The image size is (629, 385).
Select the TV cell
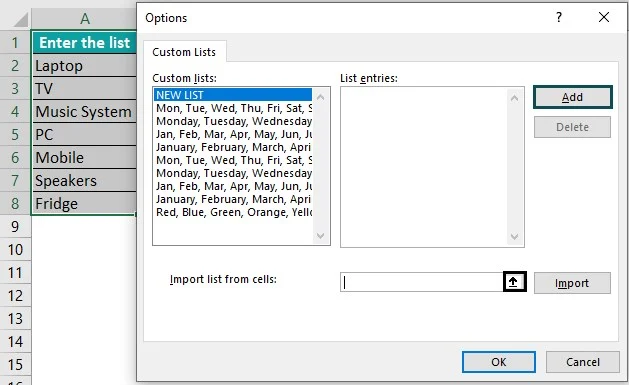[84, 88]
